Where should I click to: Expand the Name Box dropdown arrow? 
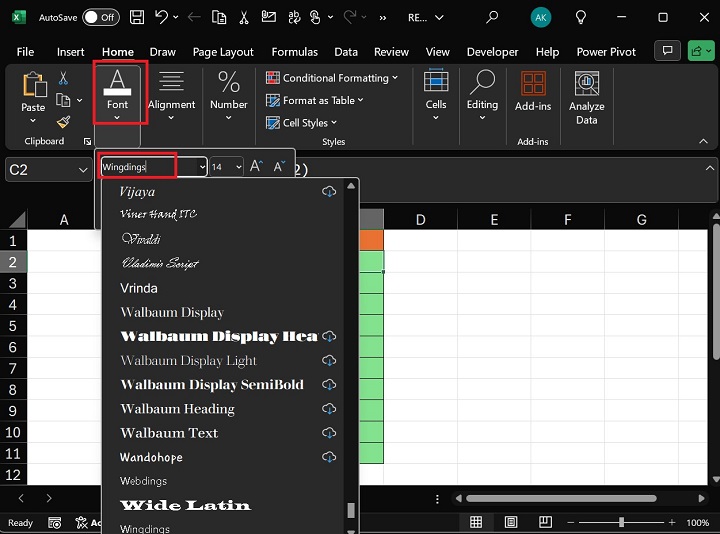click(83, 170)
